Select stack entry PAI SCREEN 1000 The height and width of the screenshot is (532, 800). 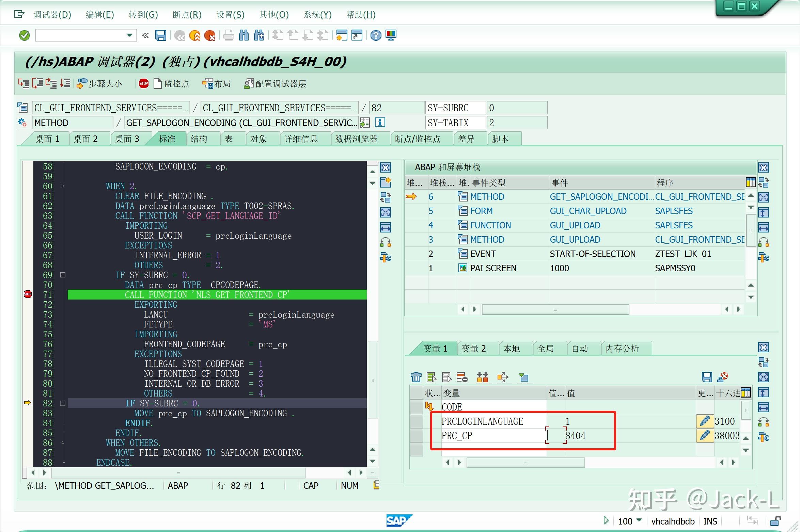pyautogui.click(x=575, y=268)
